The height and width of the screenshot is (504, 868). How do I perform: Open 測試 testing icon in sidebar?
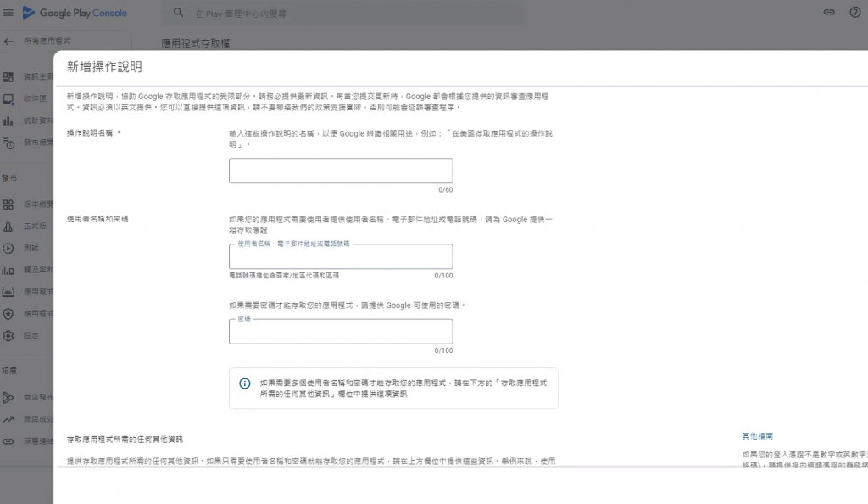pyautogui.click(x=8, y=248)
